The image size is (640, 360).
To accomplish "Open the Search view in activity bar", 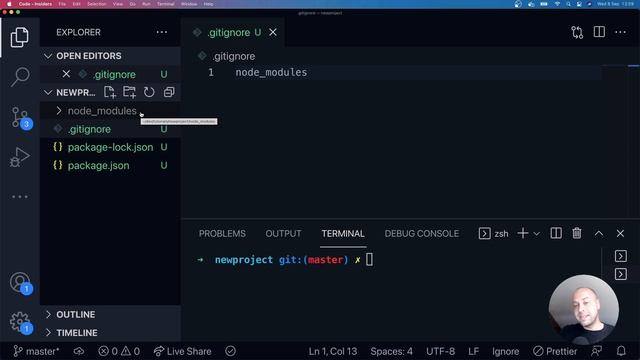I will (20, 76).
